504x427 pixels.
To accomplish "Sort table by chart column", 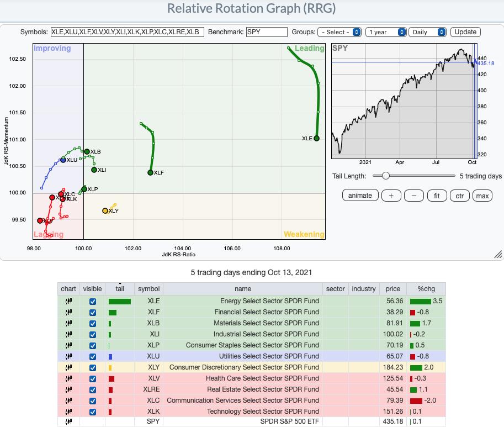I will (x=68, y=289).
